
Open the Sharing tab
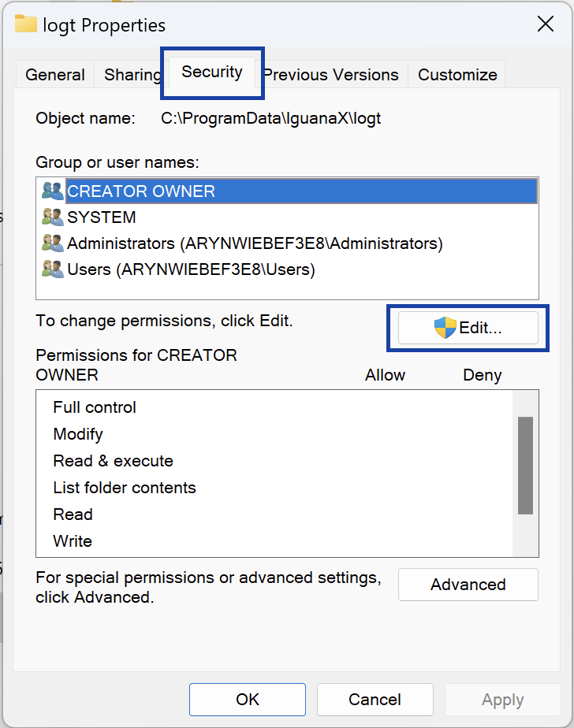pos(131,75)
